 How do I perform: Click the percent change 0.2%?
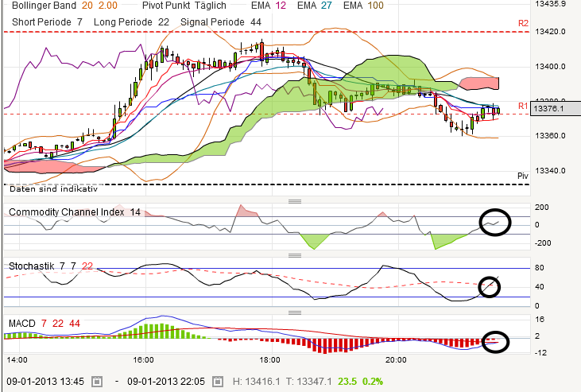(x=373, y=381)
